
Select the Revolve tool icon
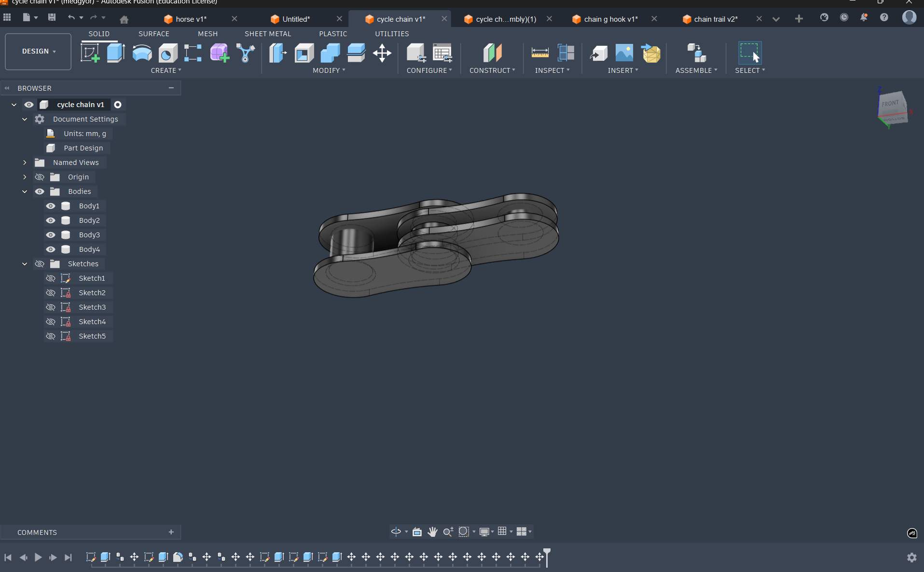142,53
